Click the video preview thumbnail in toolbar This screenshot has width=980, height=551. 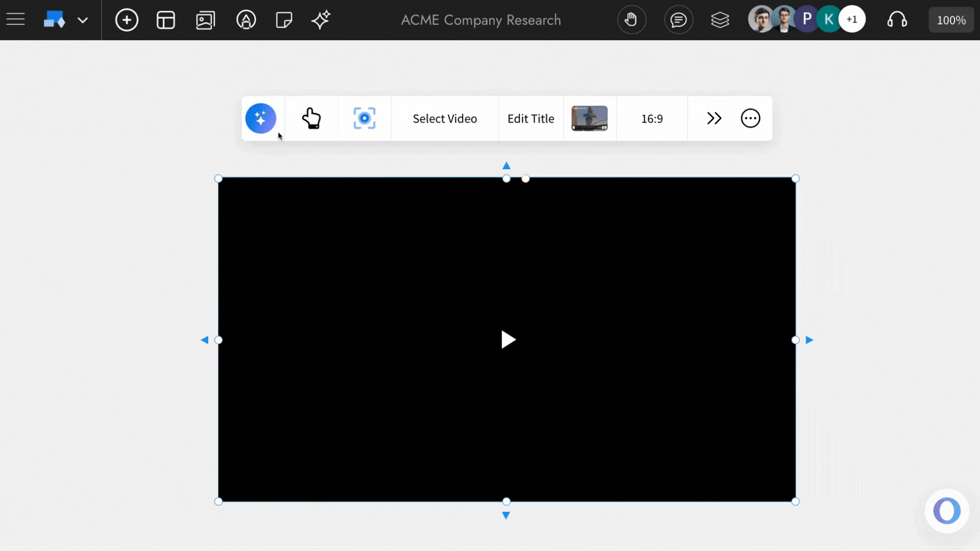point(590,118)
